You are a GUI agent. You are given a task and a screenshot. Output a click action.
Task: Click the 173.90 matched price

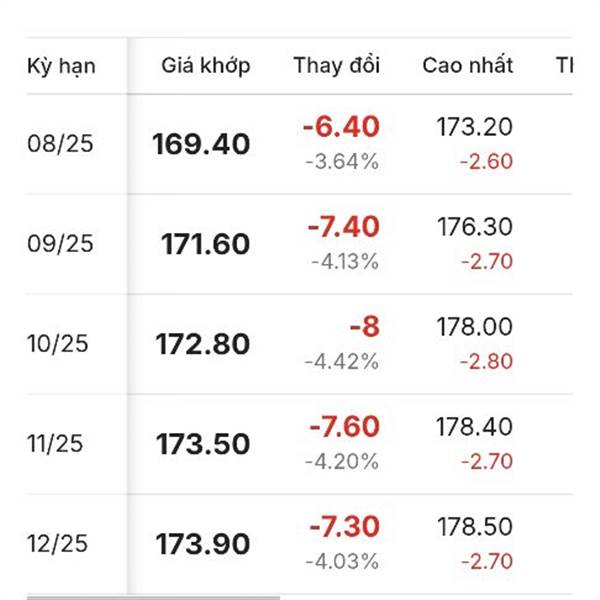click(x=202, y=544)
